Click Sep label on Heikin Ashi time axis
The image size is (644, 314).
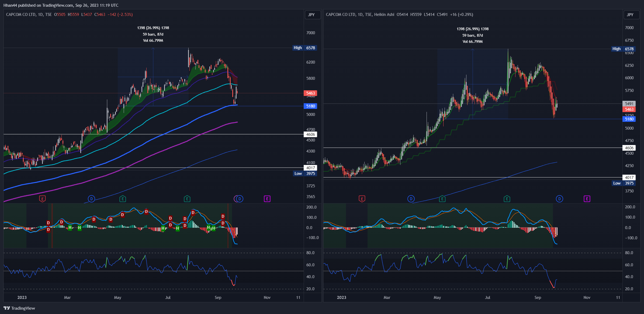(538, 298)
